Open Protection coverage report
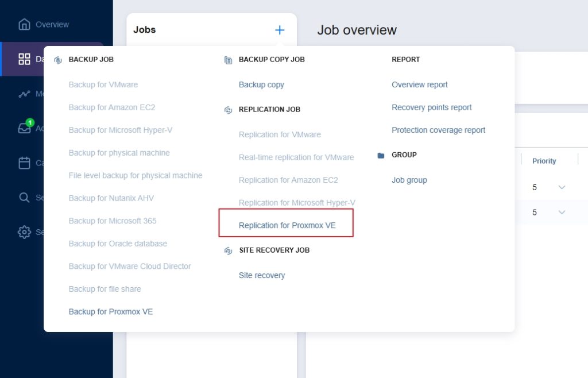The height and width of the screenshot is (378, 588). coord(438,130)
